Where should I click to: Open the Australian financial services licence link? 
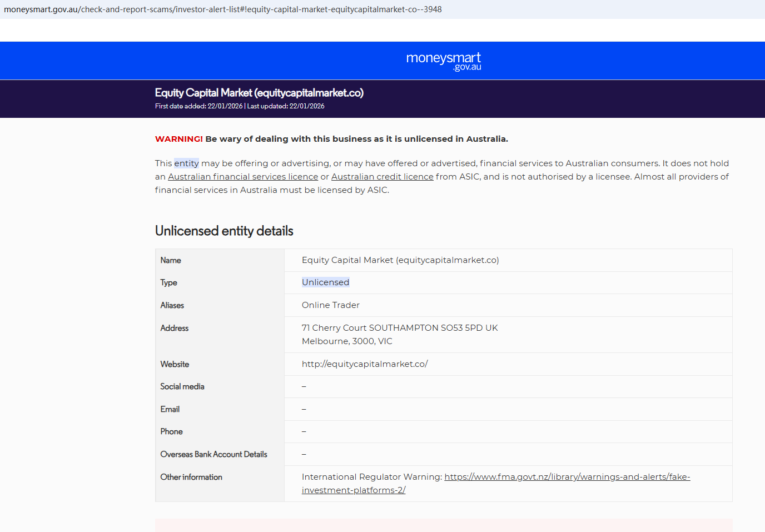pos(243,177)
